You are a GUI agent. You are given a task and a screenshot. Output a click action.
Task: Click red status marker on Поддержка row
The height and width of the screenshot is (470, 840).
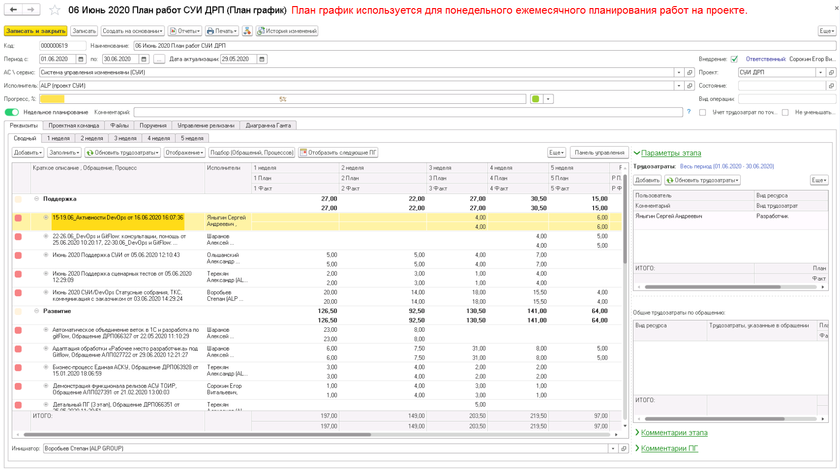pos(18,199)
